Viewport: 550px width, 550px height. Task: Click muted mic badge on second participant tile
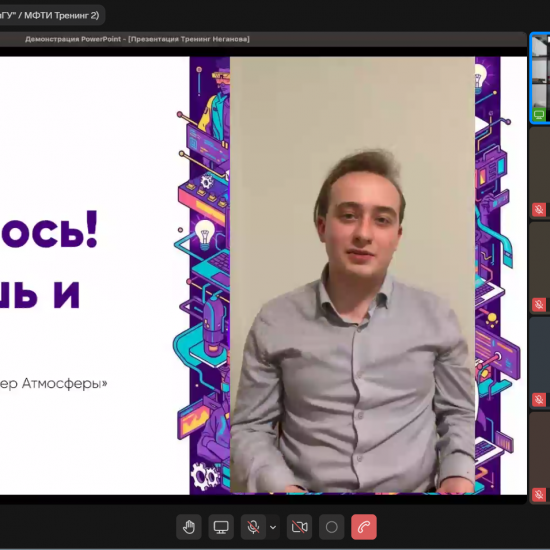(539, 209)
